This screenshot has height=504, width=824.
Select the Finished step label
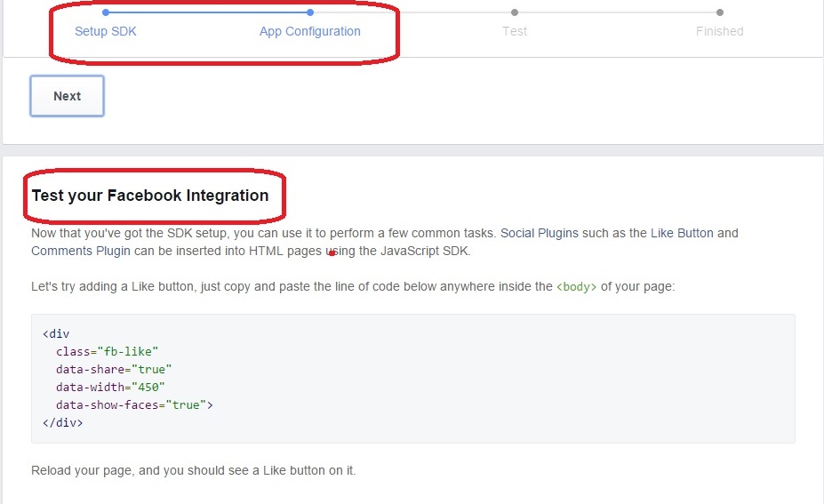pos(720,31)
